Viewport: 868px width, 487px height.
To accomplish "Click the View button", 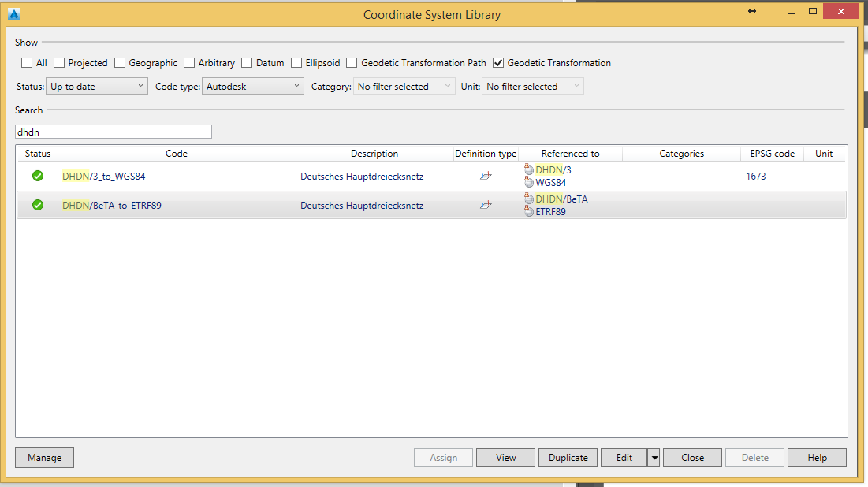I will click(x=505, y=458).
